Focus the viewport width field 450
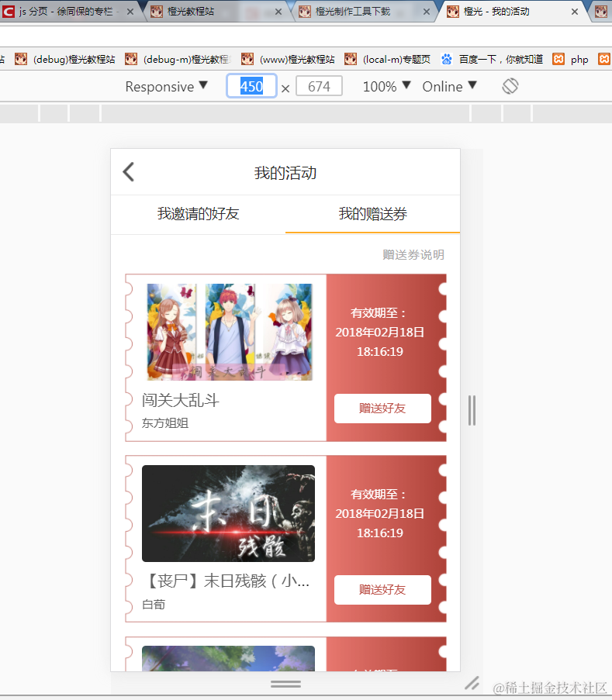Viewport: 612px width, 700px height. (x=251, y=86)
